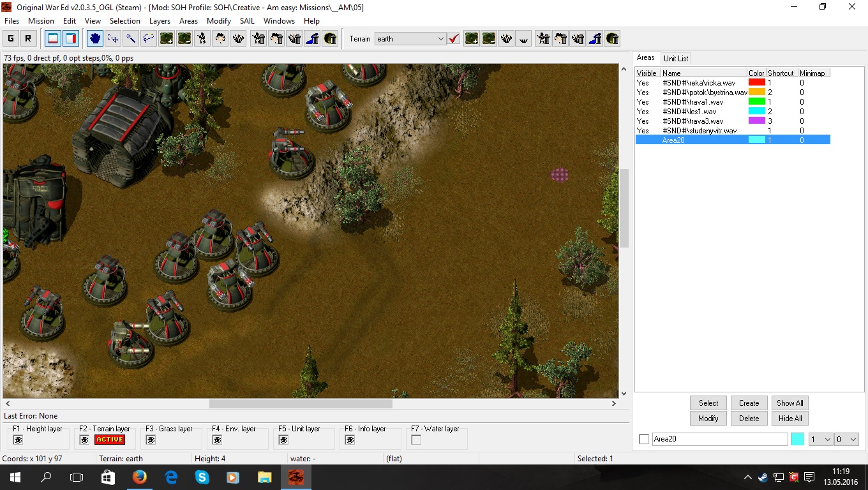The width and height of the screenshot is (868, 490).
Task: Click the last dark moon trash icon on Terrain toolbar
Action: point(612,38)
